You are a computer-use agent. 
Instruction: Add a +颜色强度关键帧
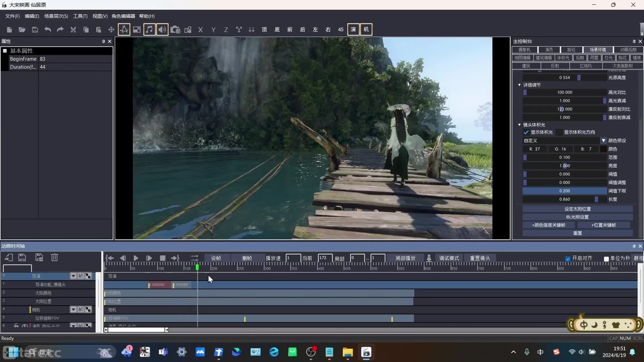pos(549,225)
